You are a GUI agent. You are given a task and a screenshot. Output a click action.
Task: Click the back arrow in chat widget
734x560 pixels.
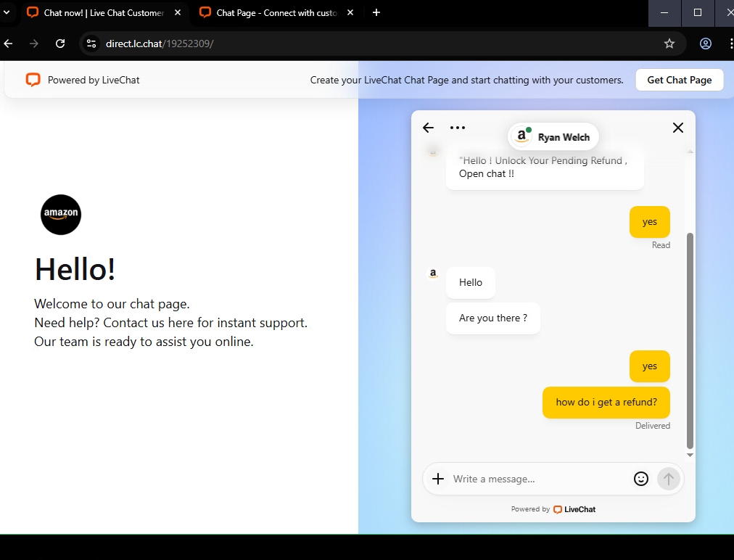pyautogui.click(x=428, y=128)
